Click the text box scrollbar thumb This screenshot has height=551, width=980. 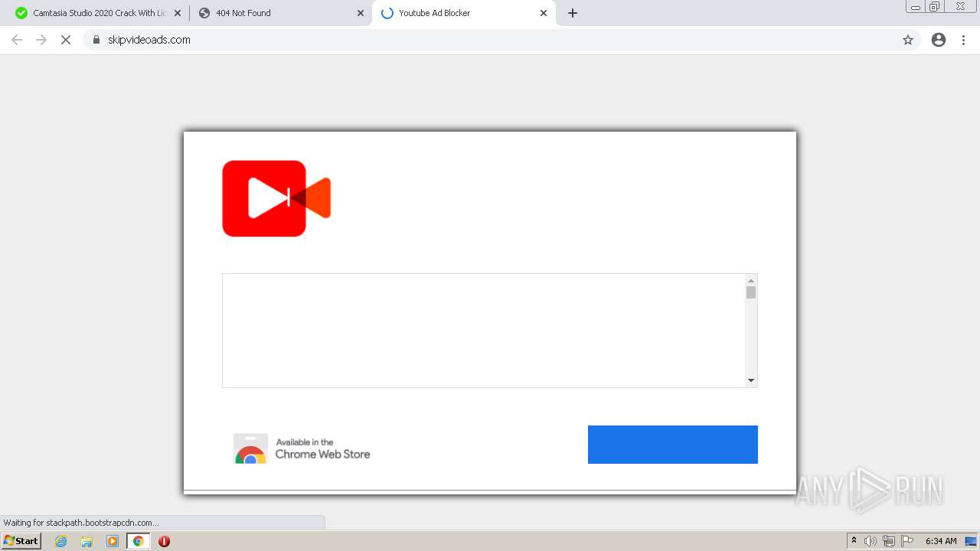point(751,292)
